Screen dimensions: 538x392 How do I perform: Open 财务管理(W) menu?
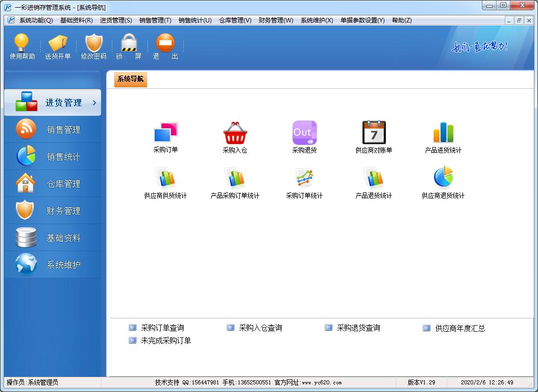click(x=276, y=20)
